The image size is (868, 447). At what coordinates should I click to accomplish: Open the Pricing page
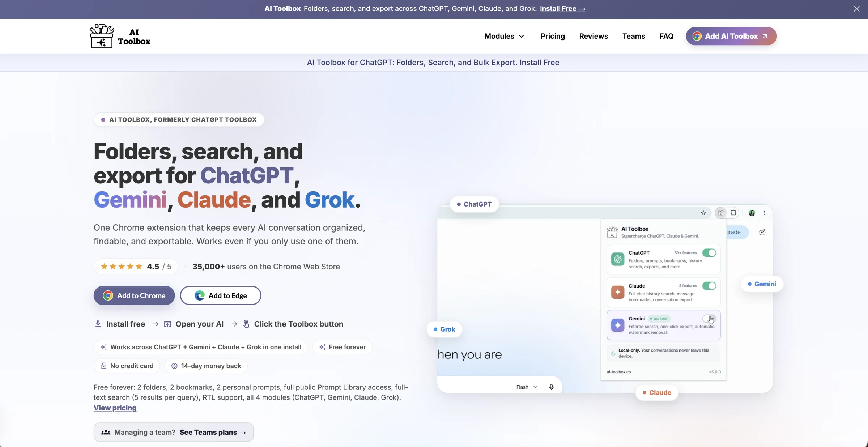pos(553,36)
